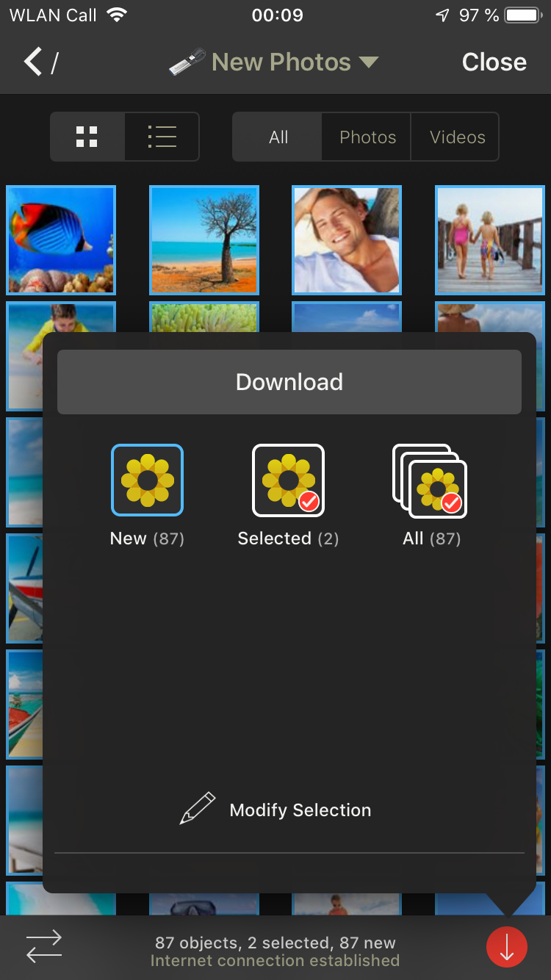
Task: Choose the All (87) download option
Action: pos(431,496)
